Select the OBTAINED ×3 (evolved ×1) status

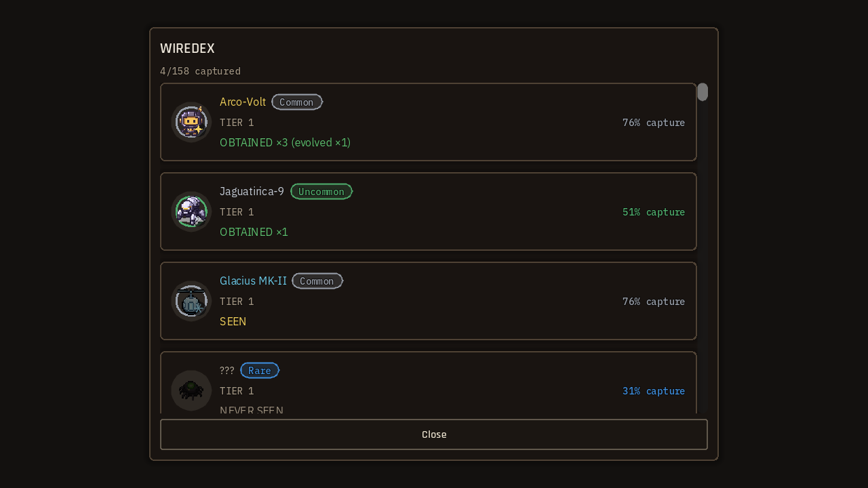[x=285, y=142]
